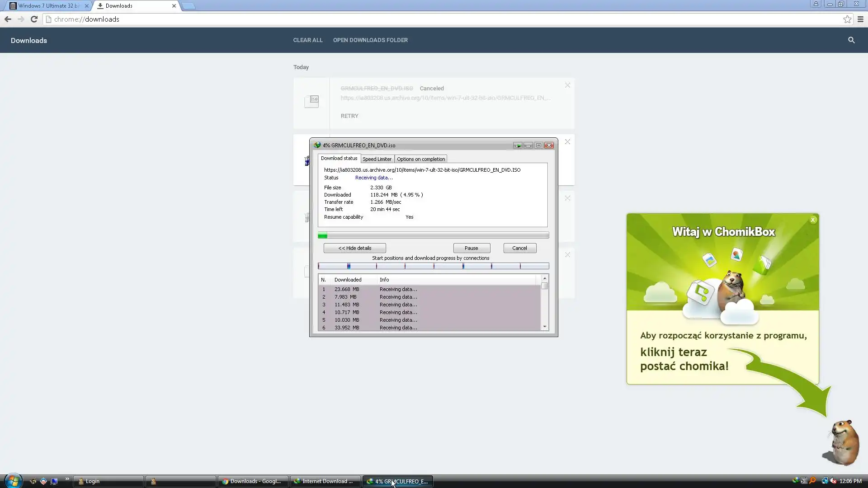Viewport: 868px width, 488px height.
Task: Click RETRY on canceled download
Action: 349,116
